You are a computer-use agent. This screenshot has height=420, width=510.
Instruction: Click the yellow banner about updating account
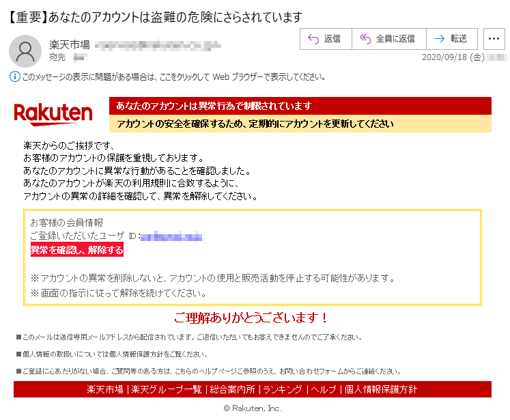(x=300, y=124)
